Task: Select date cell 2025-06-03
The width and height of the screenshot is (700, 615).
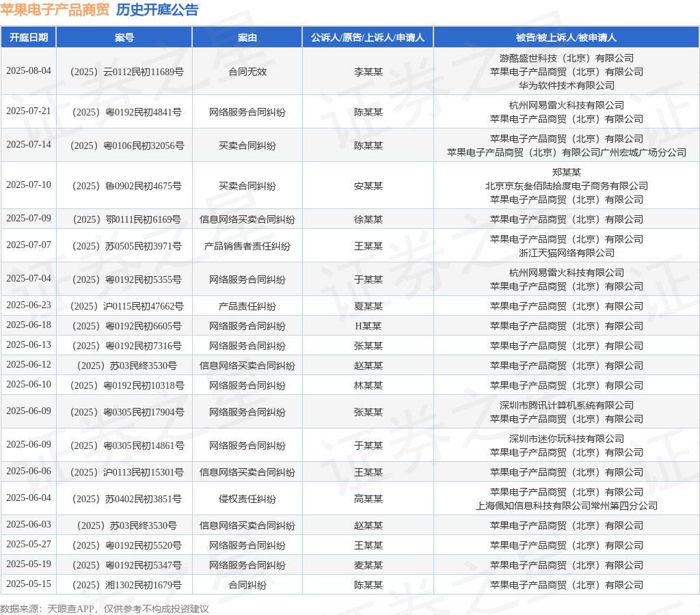Action: (29, 524)
